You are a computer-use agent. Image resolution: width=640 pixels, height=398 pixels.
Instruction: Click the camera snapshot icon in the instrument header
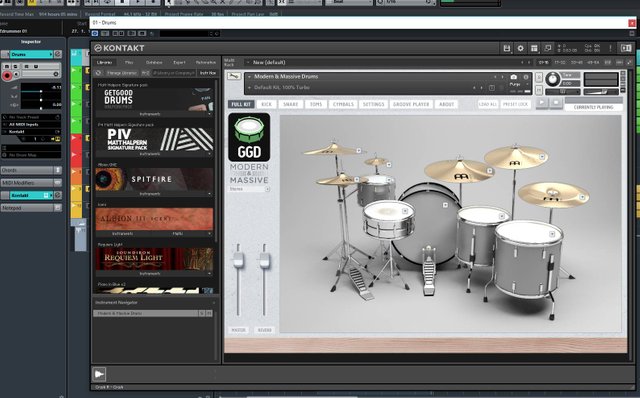(x=513, y=77)
